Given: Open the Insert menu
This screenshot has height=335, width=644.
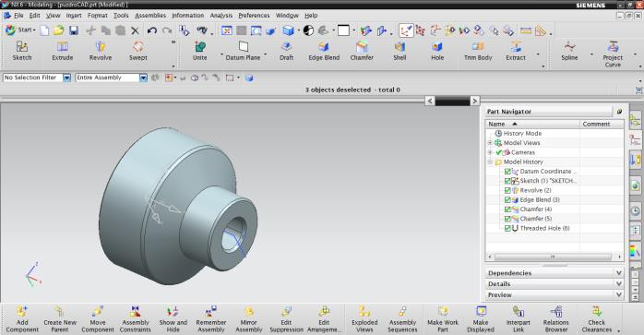Looking at the screenshot, I should point(74,16).
